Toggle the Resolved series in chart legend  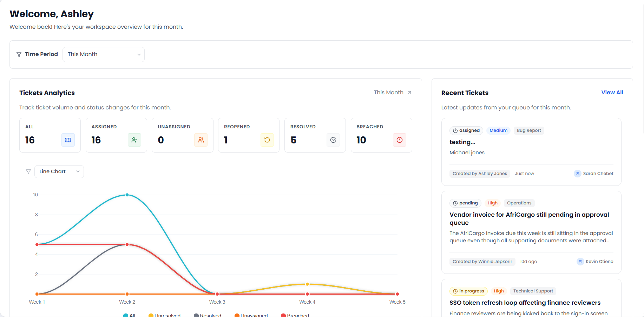point(208,315)
